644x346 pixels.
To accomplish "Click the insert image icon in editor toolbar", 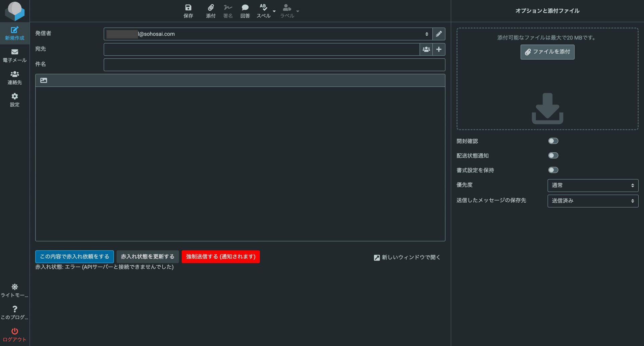I will point(44,80).
